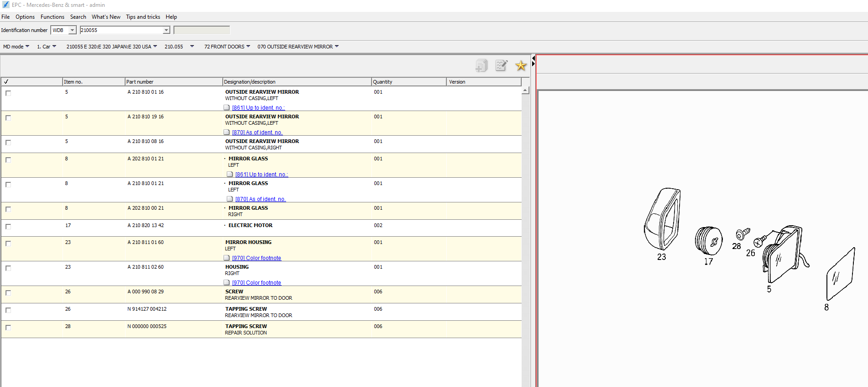Click the gold star favorites icon

tap(521, 66)
